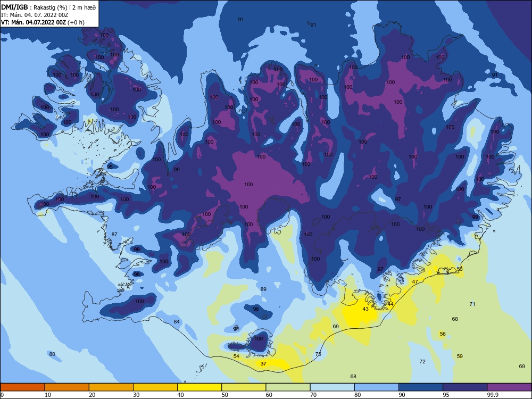The width and height of the screenshot is (532, 399).
Task: Click the humidity value '59' on the map
Action: (460, 356)
